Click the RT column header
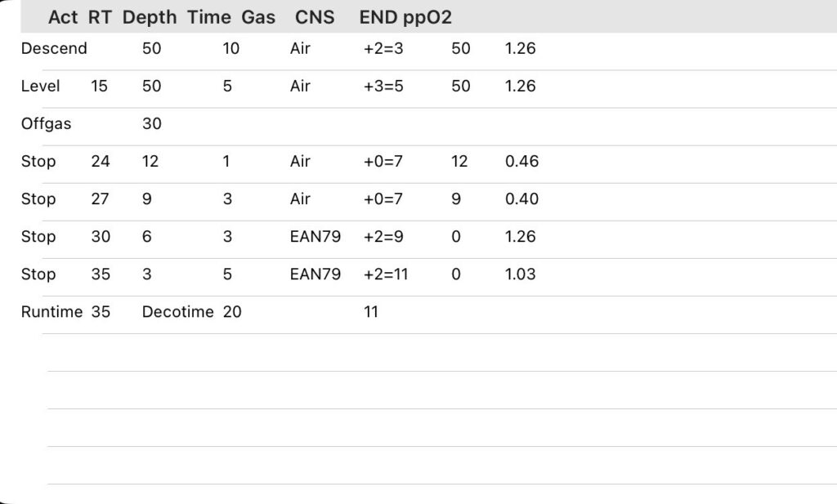This screenshot has height=504, width=837. (x=99, y=16)
